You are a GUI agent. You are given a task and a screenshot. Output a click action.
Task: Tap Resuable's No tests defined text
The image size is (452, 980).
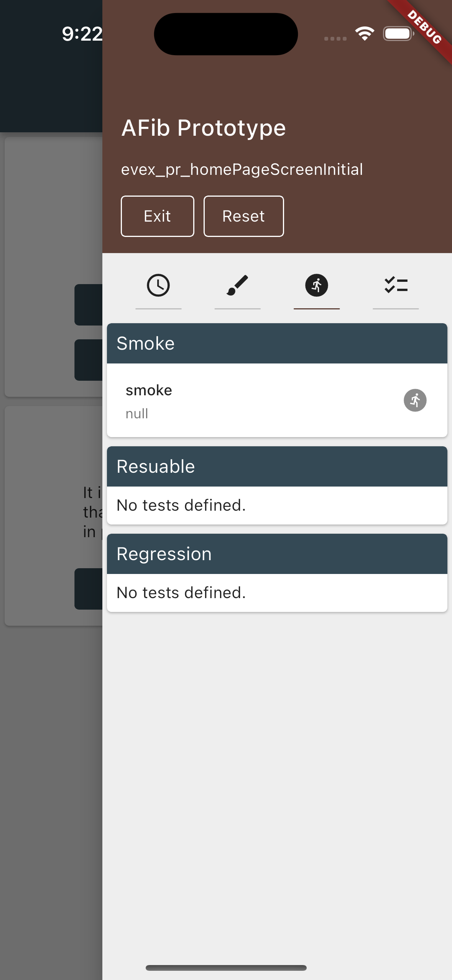tap(181, 505)
